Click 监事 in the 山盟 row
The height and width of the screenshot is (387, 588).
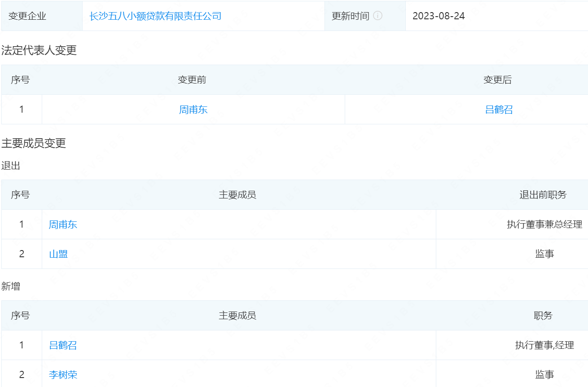pyautogui.click(x=544, y=254)
